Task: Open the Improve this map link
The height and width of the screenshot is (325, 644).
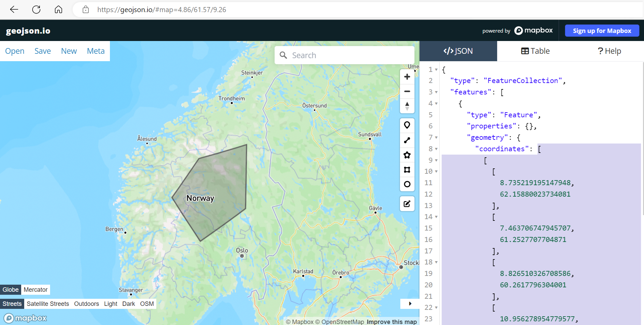Action: [x=392, y=322]
